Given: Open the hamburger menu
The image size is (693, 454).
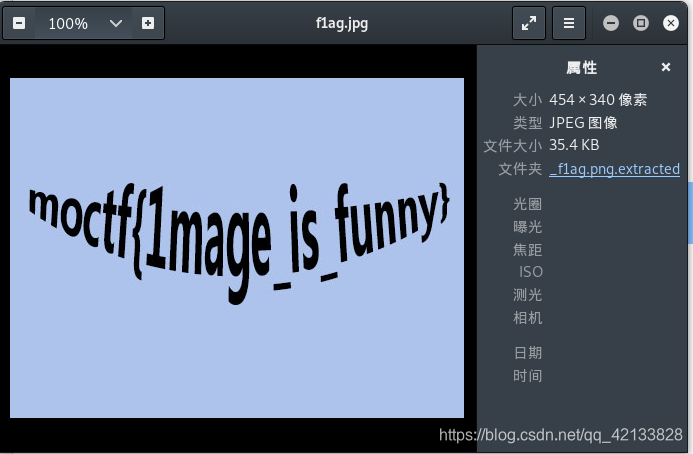Looking at the screenshot, I should click(569, 23).
